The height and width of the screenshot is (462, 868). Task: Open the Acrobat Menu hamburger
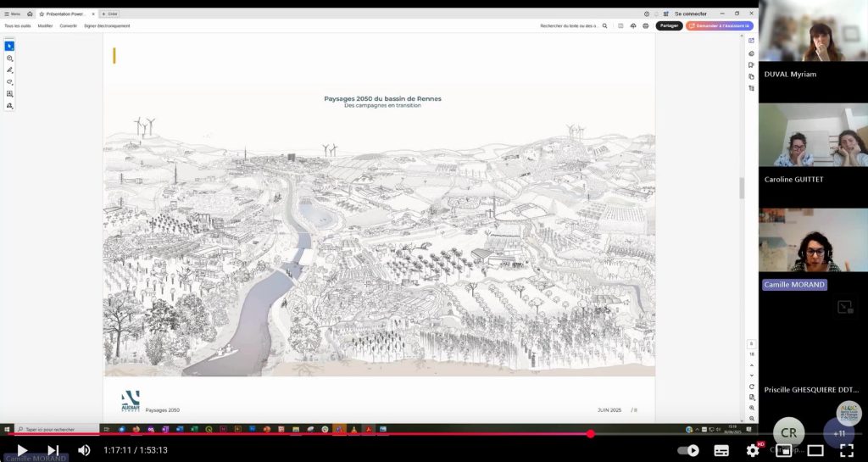12,14
